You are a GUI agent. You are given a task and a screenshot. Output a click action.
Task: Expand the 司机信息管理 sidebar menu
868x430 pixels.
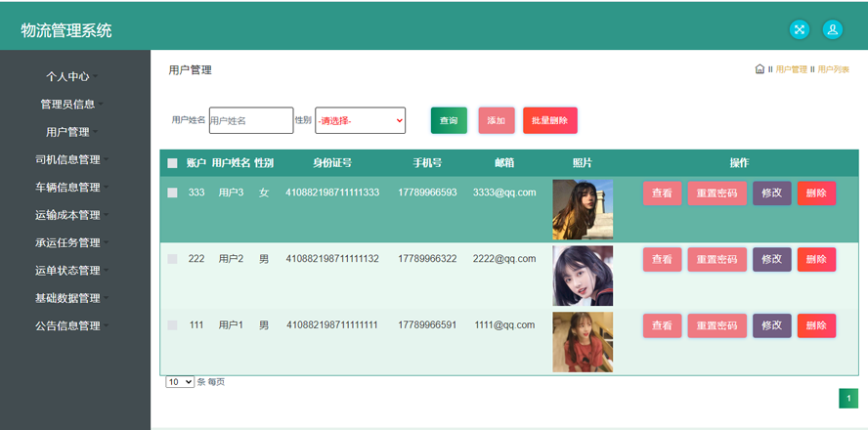point(72,159)
